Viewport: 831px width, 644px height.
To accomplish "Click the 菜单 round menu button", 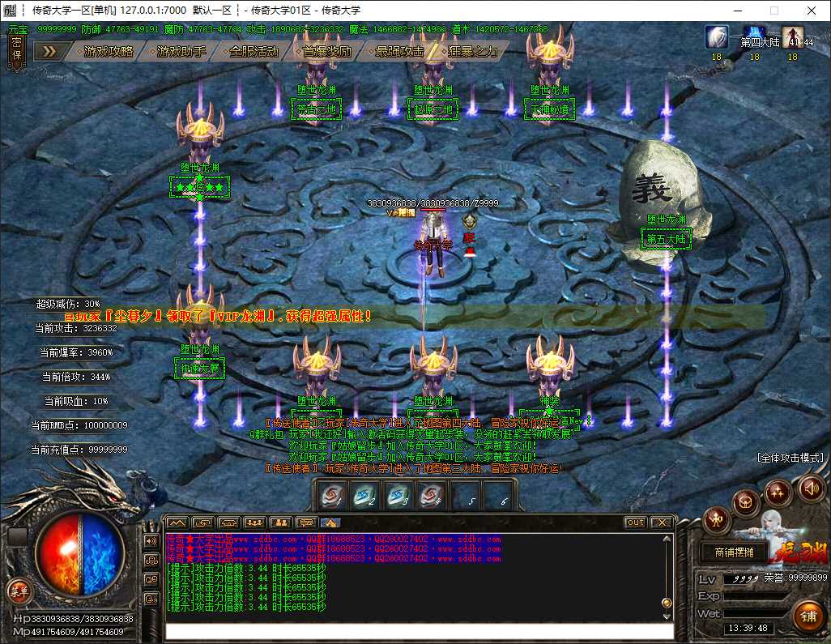I will [19, 591].
